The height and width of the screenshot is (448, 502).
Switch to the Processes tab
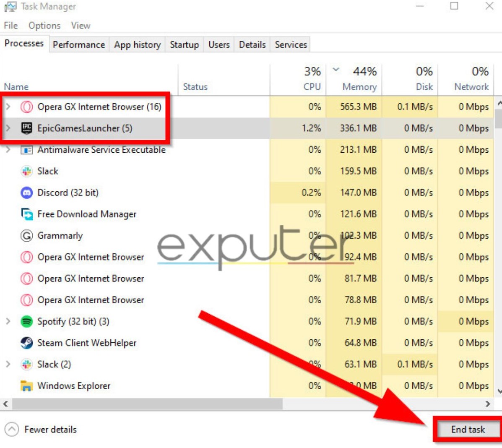tap(24, 43)
